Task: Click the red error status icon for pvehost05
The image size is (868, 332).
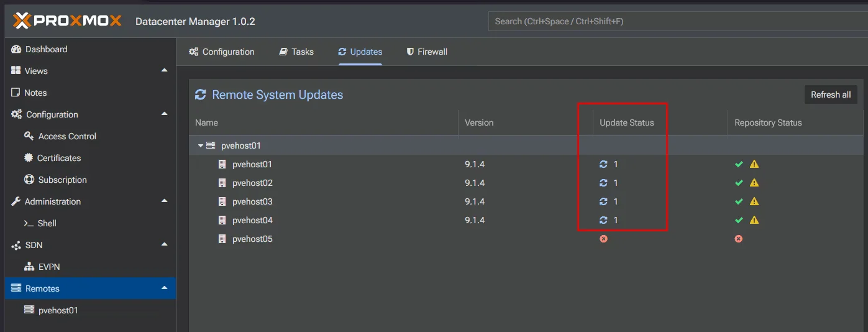Action: [603, 239]
